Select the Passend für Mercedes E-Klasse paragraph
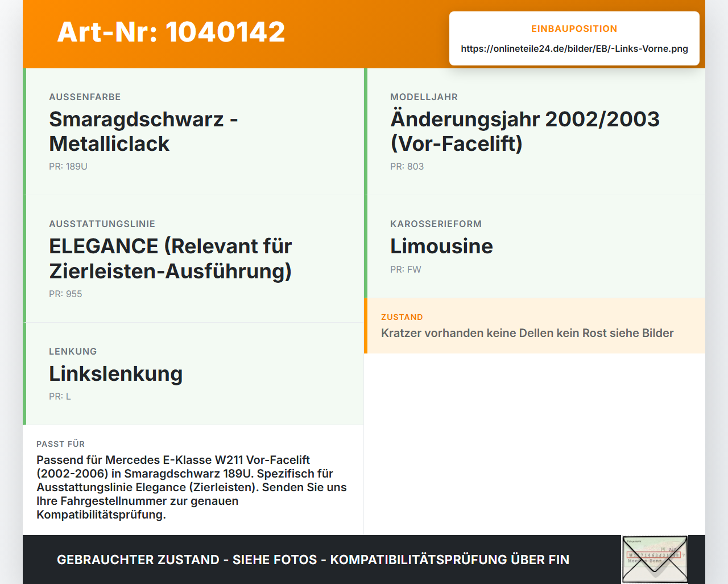The height and width of the screenshot is (584, 728). point(192,487)
